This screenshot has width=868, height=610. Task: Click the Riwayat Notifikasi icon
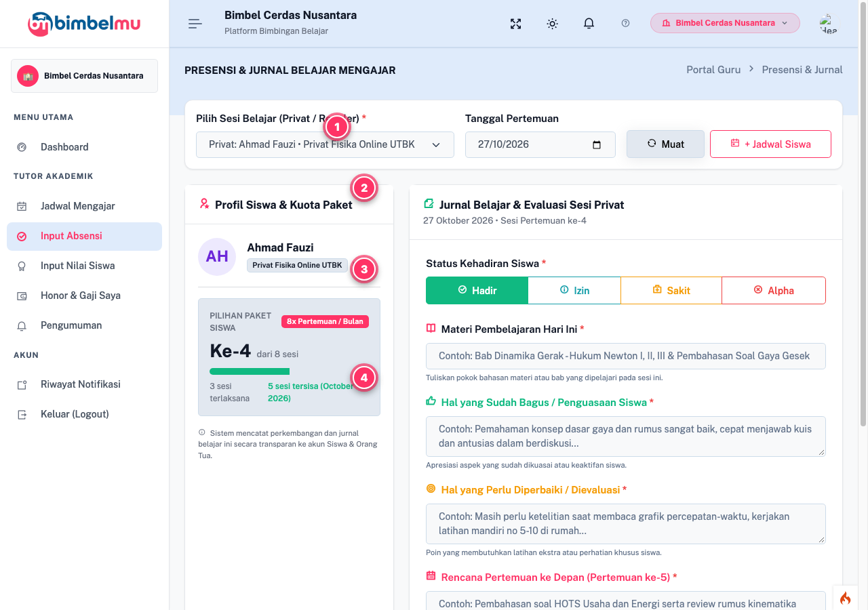tap(22, 384)
